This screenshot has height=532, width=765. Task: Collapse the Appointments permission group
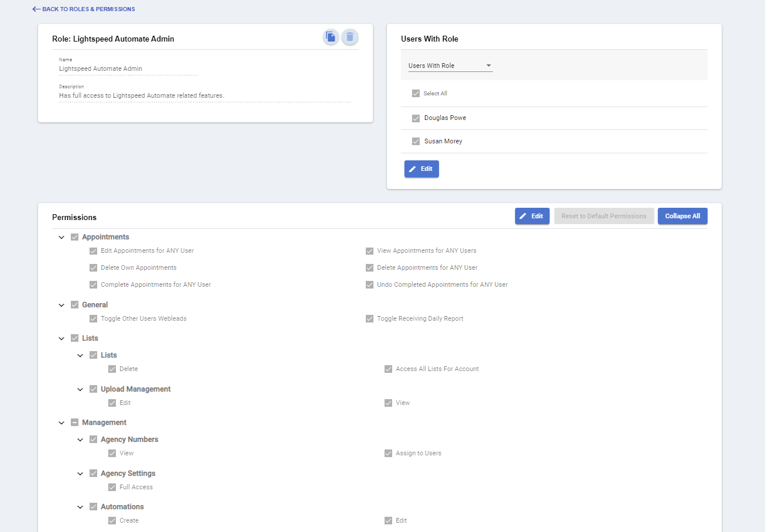(x=61, y=238)
